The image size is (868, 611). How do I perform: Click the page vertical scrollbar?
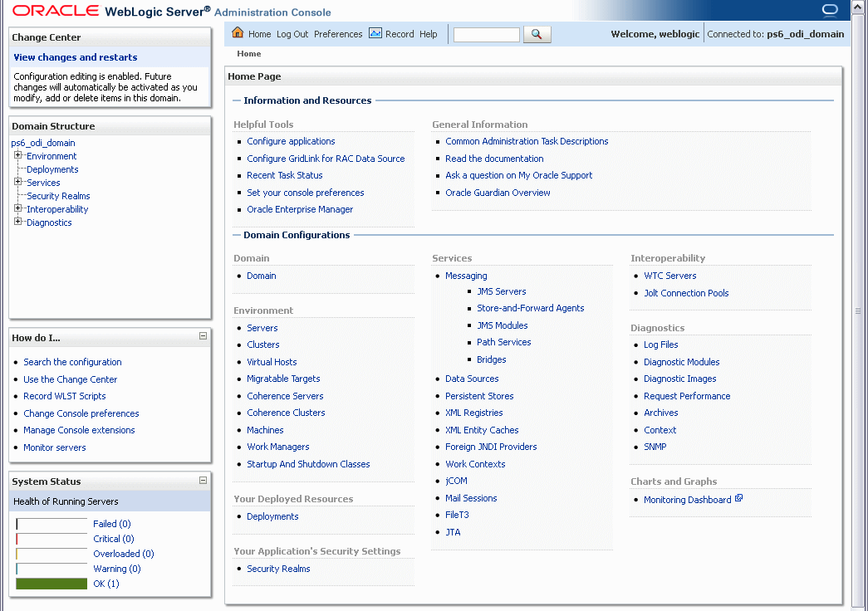(x=858, y=310)
